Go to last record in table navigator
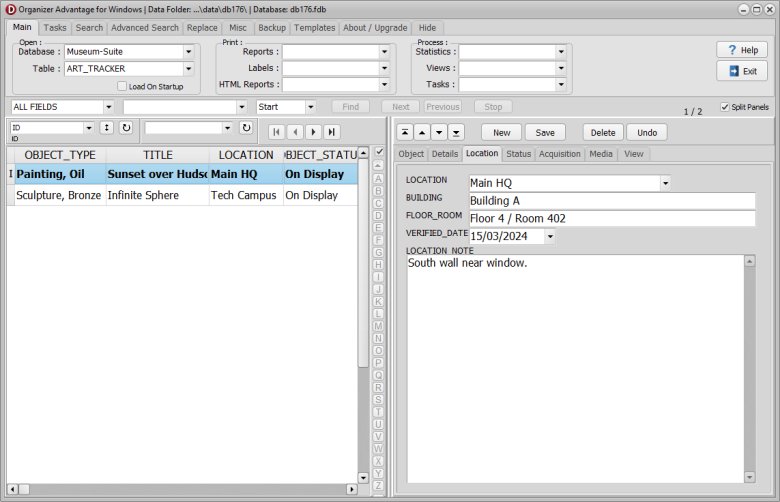 pos(331,132)
